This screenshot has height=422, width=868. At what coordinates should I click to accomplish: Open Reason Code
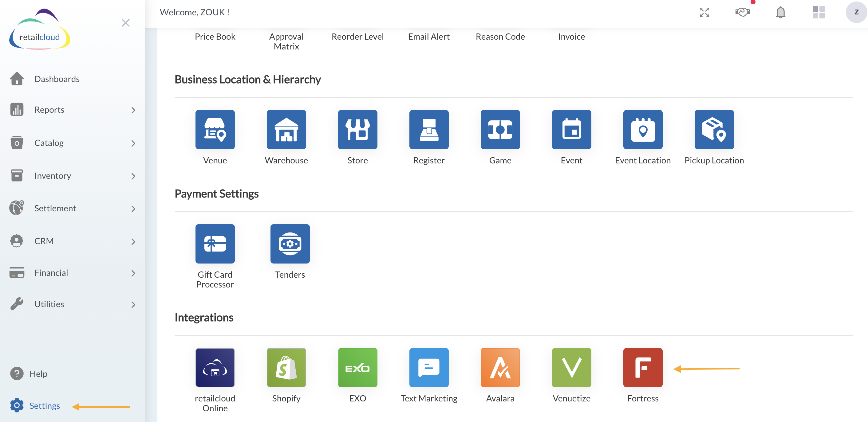click(x=500, y=36)
